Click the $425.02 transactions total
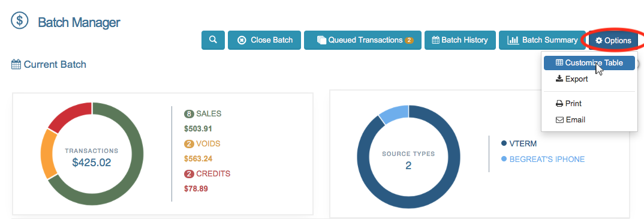The width and height of the screenshot is (644, 219). [x=92, y=163]
